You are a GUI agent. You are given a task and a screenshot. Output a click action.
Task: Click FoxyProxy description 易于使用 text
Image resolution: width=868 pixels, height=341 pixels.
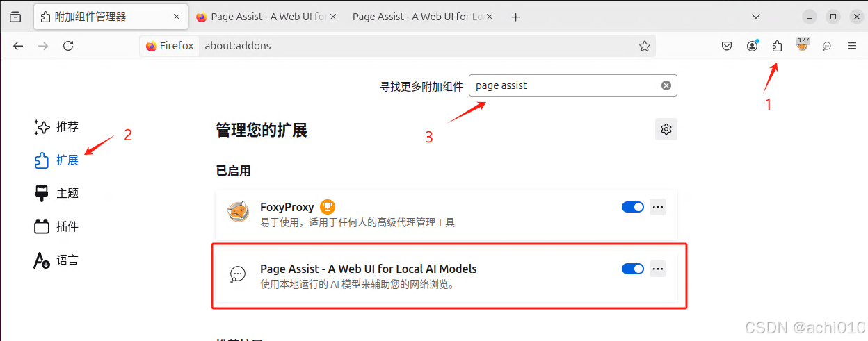[x=357, y=222]
